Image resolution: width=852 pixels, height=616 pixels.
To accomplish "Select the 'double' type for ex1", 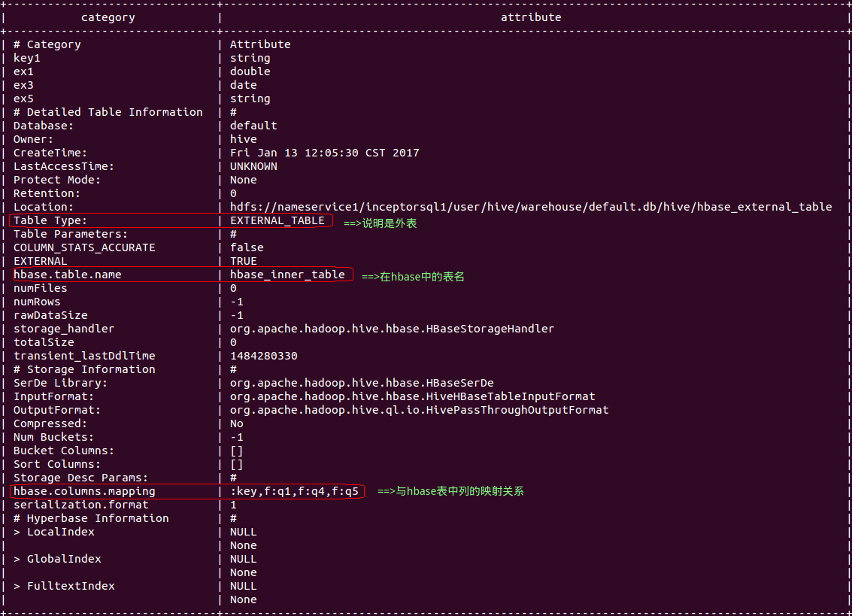I will 250,71.
